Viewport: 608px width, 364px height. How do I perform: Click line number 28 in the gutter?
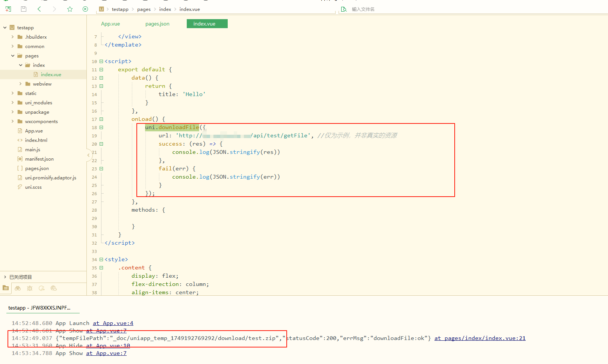[x=94, y=210]
